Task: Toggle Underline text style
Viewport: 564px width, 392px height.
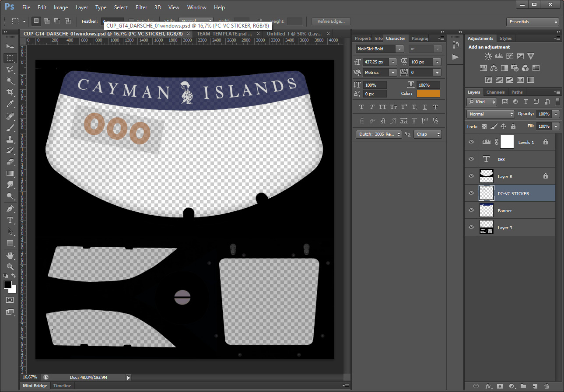Action: pyautogui.click(x=425, y=107)
